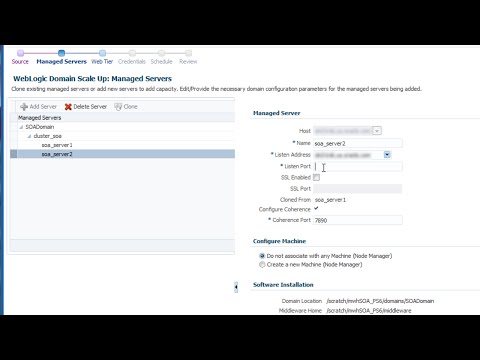This screenshot has width=480, height=360.
Task: Click the Clone server icon
Action: click(x=118, y=107)
